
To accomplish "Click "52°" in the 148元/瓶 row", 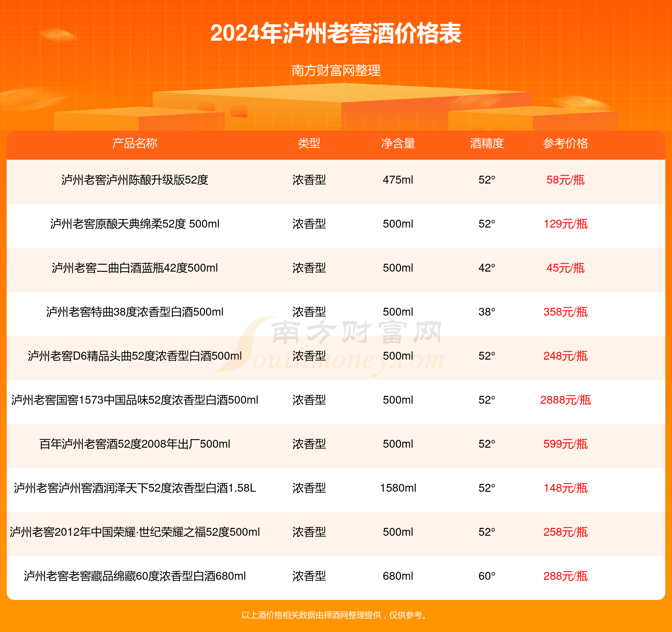I will [487, 488].
